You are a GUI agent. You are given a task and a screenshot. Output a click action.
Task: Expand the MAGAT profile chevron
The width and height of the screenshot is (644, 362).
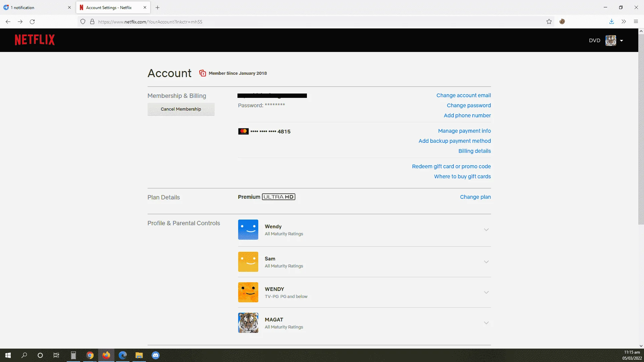coord(486,323)
